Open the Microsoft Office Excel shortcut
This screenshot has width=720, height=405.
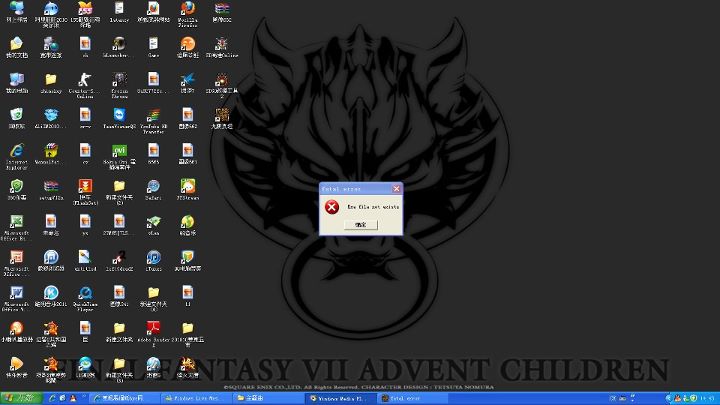tap(17, 222)
